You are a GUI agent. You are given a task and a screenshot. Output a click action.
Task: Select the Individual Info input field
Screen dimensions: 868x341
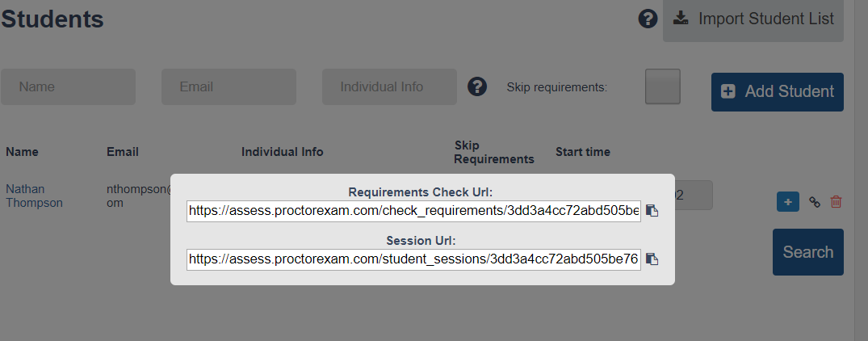tap(390, 87)
